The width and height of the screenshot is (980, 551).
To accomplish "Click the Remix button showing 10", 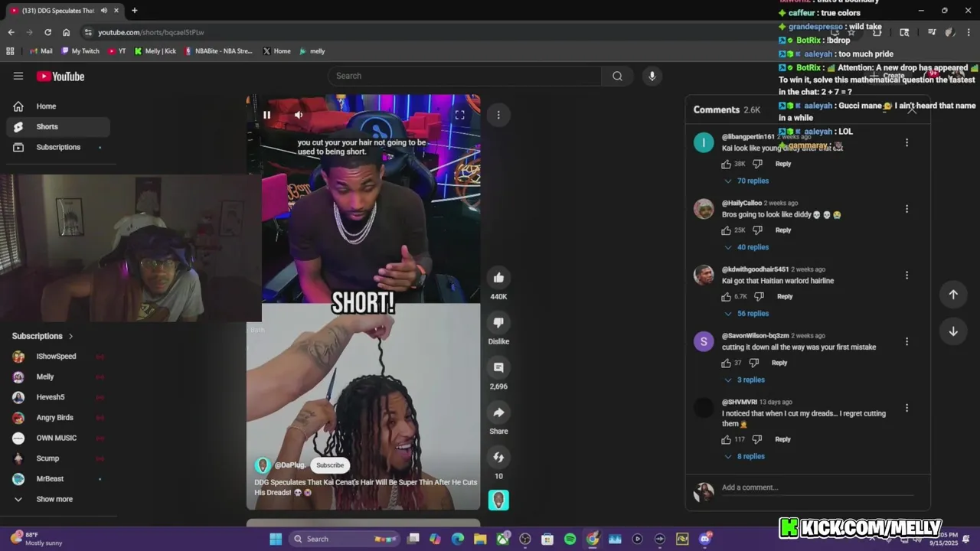I will pos(498,458).
